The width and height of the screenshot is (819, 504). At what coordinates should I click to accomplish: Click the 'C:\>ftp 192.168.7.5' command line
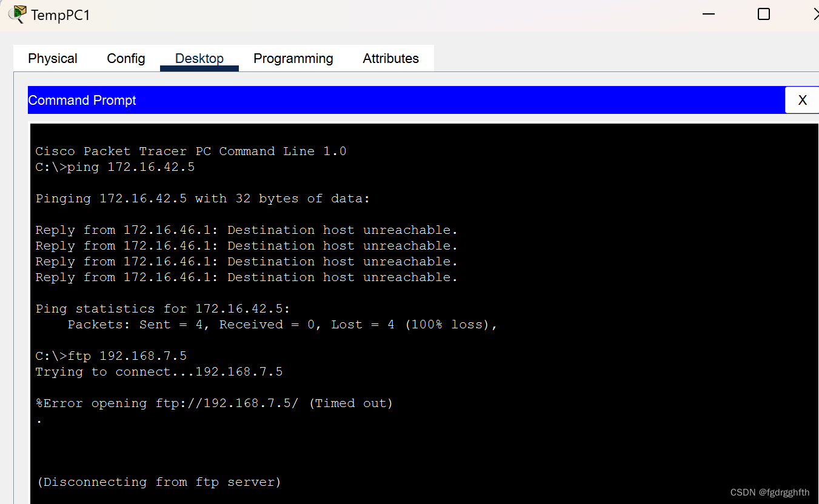[x=111, y=356]
